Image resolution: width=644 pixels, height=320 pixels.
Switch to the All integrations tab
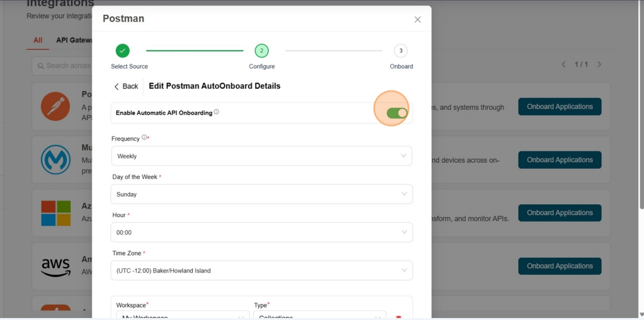click(38, 40)
